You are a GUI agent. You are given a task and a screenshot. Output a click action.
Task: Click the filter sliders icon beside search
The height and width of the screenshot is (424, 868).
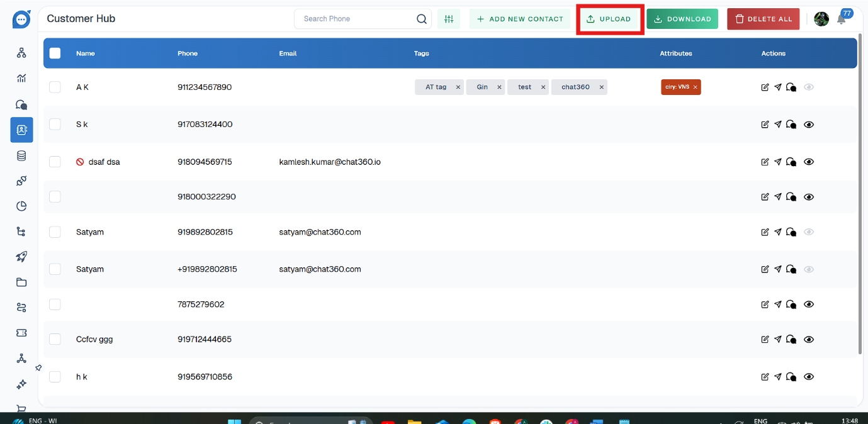[449, 19]
